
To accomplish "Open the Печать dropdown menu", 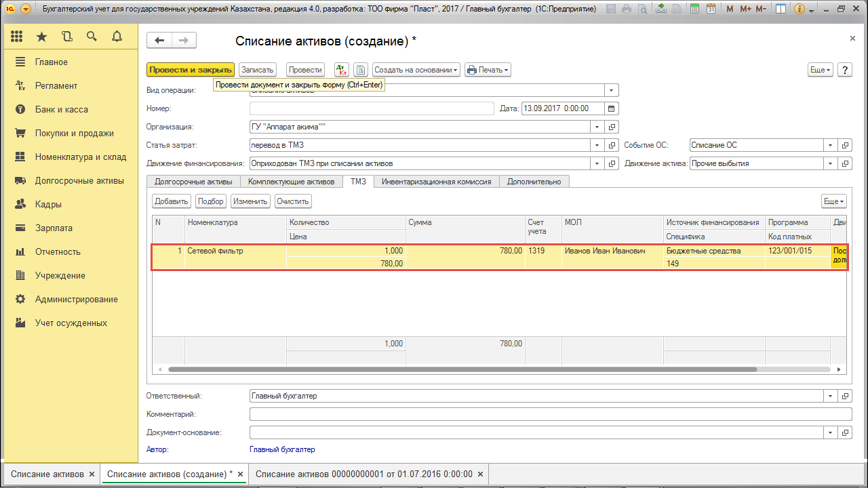I will point(487,70).
